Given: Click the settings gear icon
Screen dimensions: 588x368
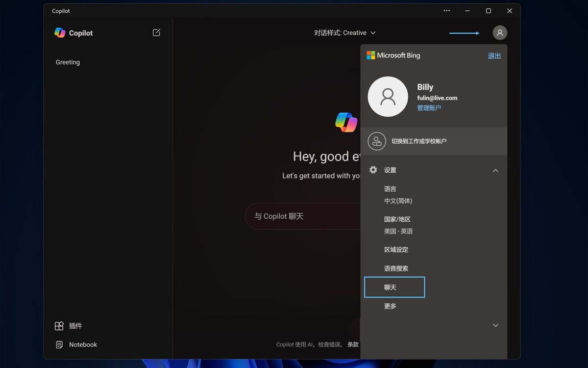Looking at the screenshot, I should pyautogui.click(x=373, y=170).
